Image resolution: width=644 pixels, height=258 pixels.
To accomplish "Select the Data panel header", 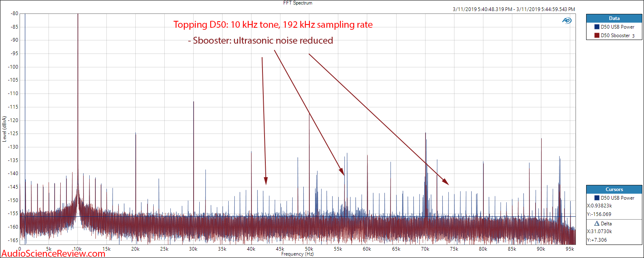I will click(614, 18).
